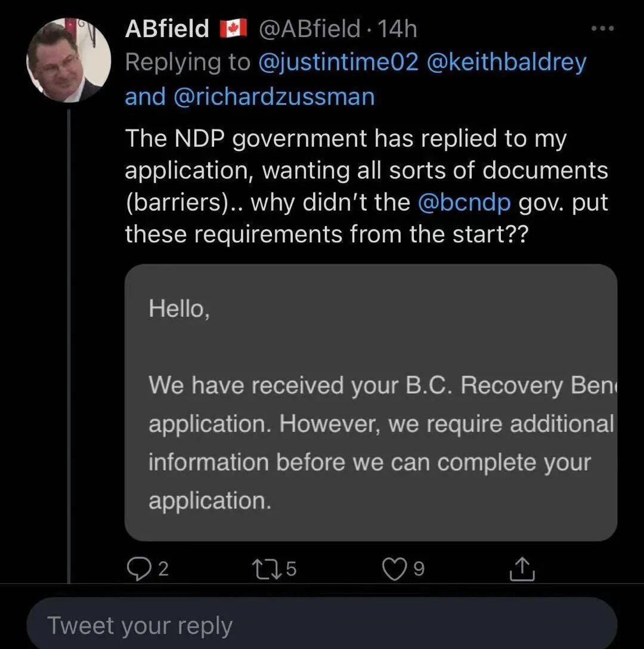Open ABfield's profile picture
The height and width of the screenshot is (649, 644).
(x=69, y=60)
